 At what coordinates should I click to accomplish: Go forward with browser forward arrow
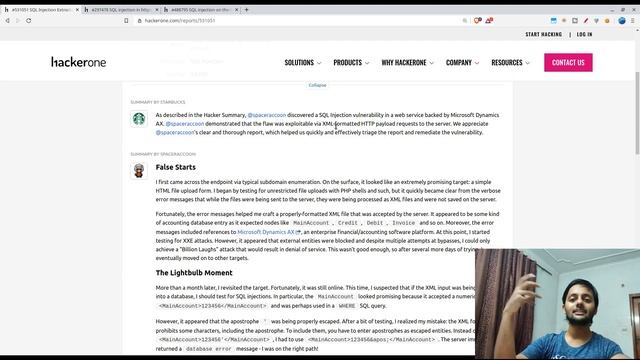point(18,20)
